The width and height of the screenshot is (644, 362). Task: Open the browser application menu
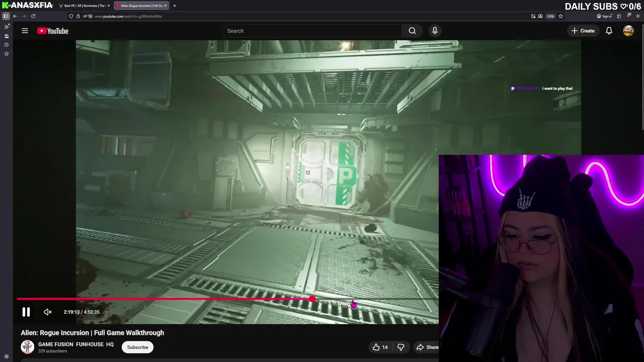pyautogui.click(x=638, y=16)
